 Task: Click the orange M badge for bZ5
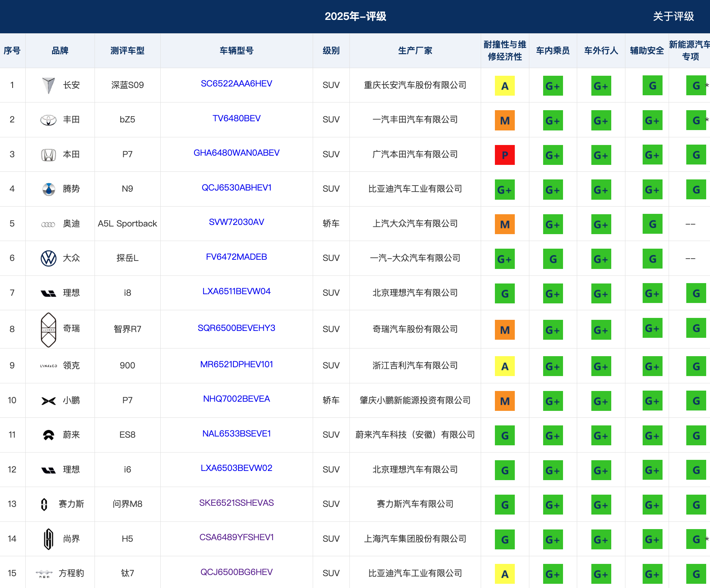(505, 121)
